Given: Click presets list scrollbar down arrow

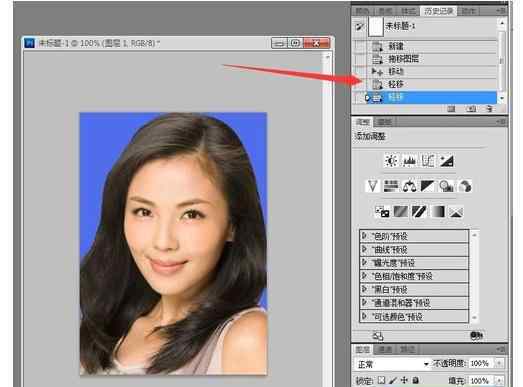Looking at the screenshot, I should click(474, 318).
